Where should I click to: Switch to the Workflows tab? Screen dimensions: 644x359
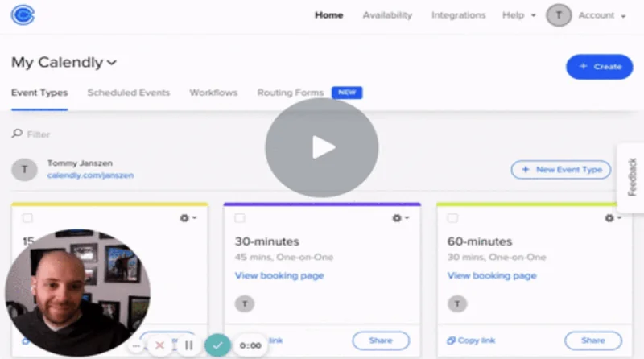pyautogui.click(x=213, y=93)
